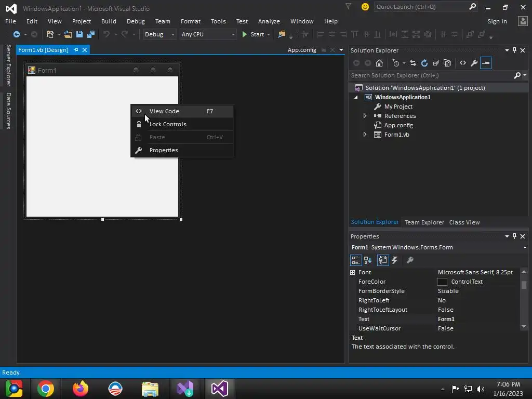Screen dimensions: 532x399
Task: Click the Quick Launch search magnifier icon
Action: click(x=472, y=7)
